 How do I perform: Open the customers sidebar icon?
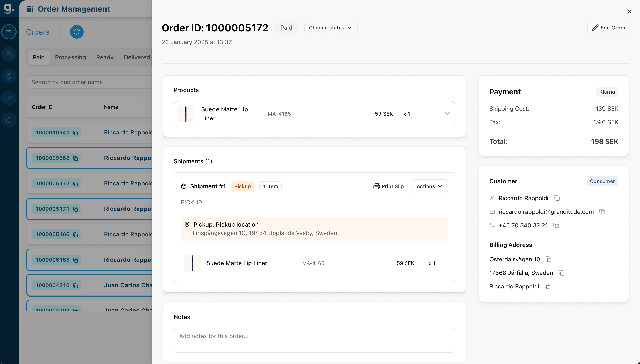9,54
